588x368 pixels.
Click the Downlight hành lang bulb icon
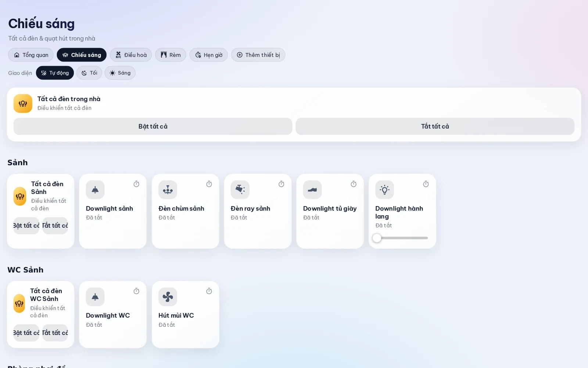[x=385, y=190]
